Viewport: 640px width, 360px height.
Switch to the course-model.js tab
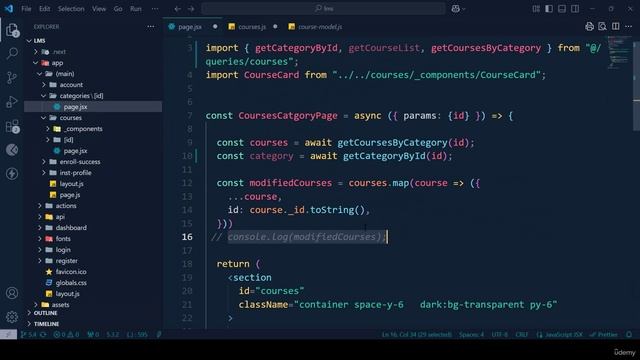click(x=320, y=27)
